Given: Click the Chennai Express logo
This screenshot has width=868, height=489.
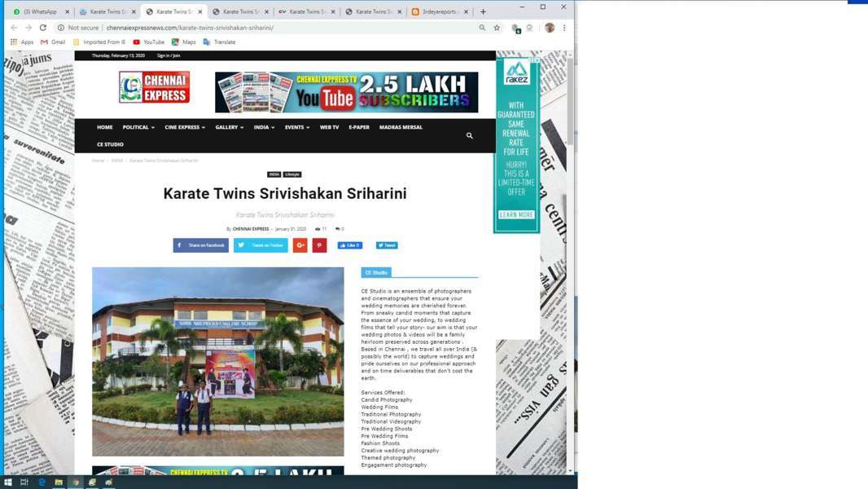Looking at the screenshot, I should [154, 87].
